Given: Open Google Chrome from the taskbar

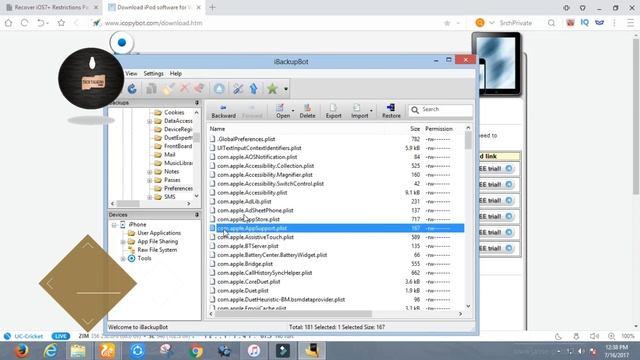Looking at the screenshot, I should (x=196, y=351).
